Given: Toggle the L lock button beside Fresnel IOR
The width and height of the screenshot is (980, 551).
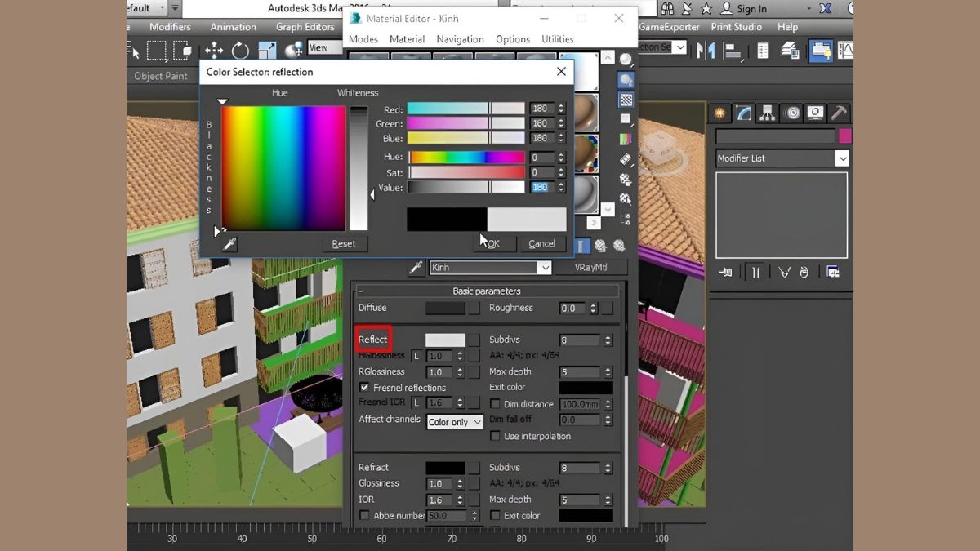Looking at the screenshot, I should pyautogui.click(x=416, y=402).
